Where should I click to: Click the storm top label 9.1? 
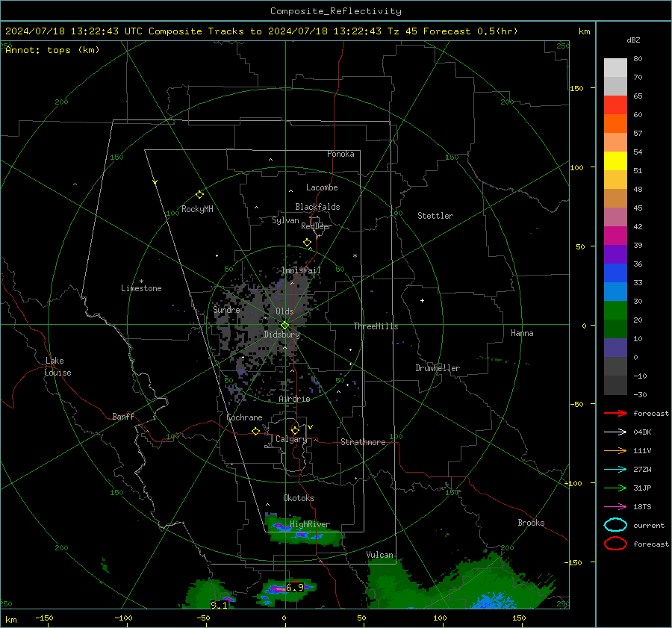pos(220,605)
